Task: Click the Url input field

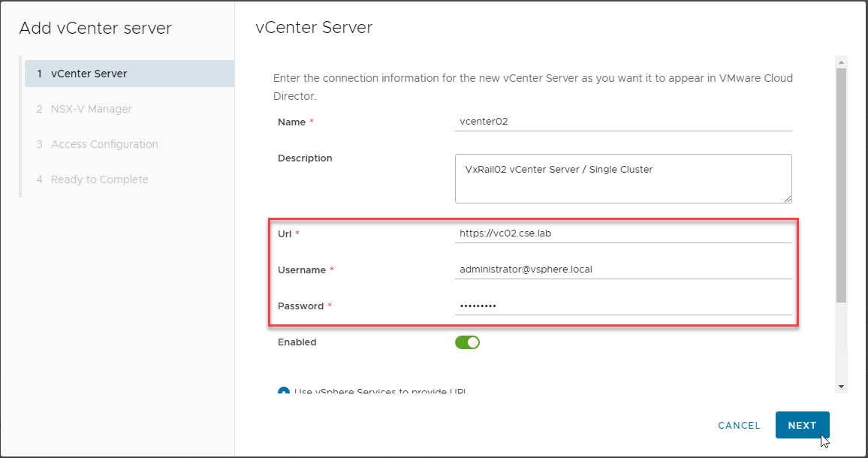Action: (x=623, y=234)
